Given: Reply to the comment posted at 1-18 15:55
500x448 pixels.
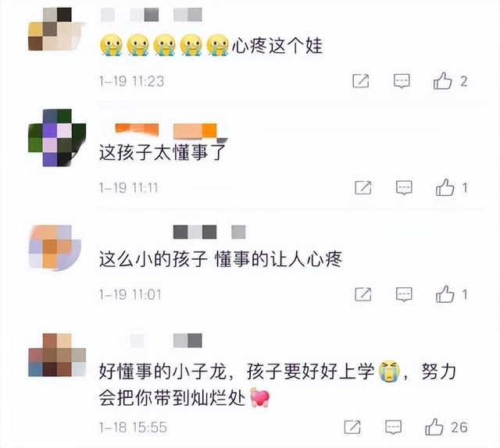Looking at the screenshot, I should click(393, 427).
